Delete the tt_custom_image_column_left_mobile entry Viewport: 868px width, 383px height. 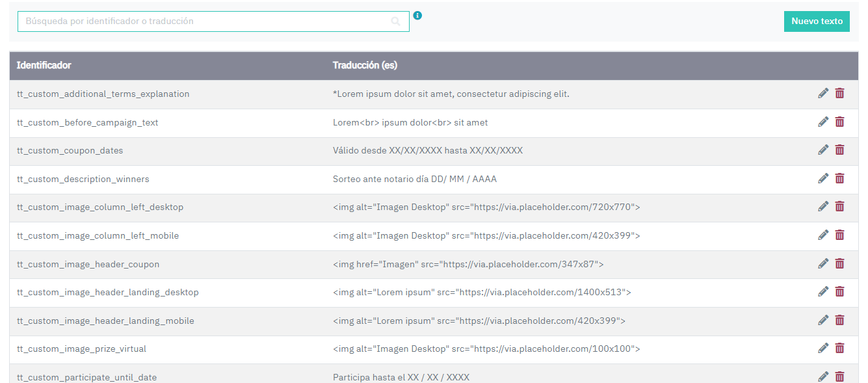(x=839, y=235)
